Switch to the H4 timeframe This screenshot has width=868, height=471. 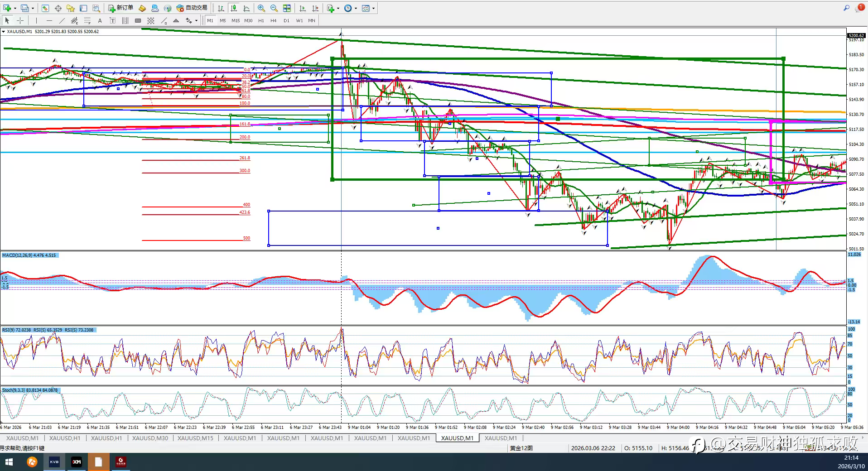[273, 20]
